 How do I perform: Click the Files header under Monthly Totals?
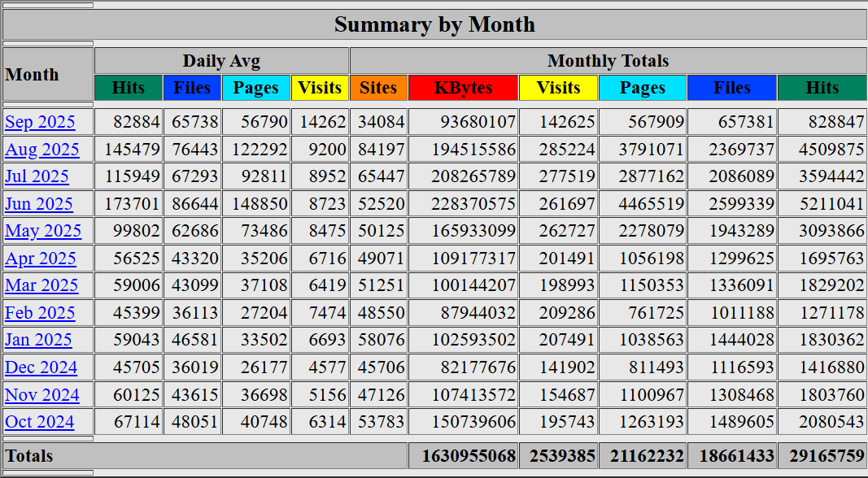coord(732,88)
